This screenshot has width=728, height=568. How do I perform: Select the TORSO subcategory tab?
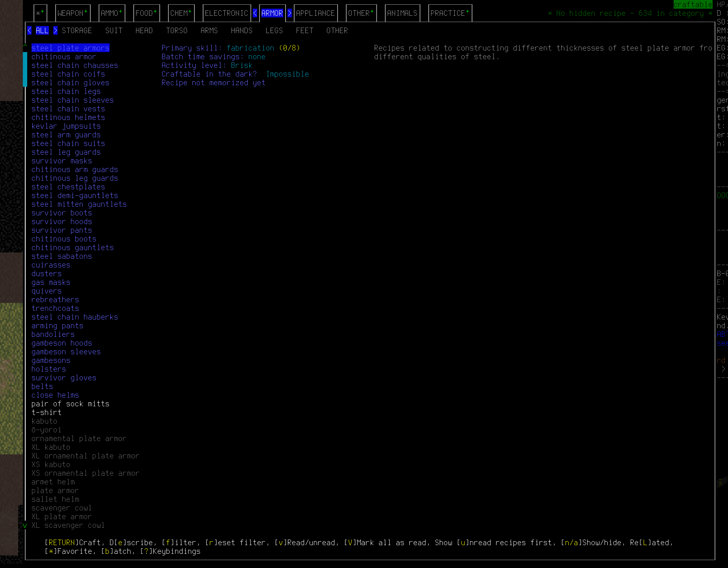click(177, 30)
